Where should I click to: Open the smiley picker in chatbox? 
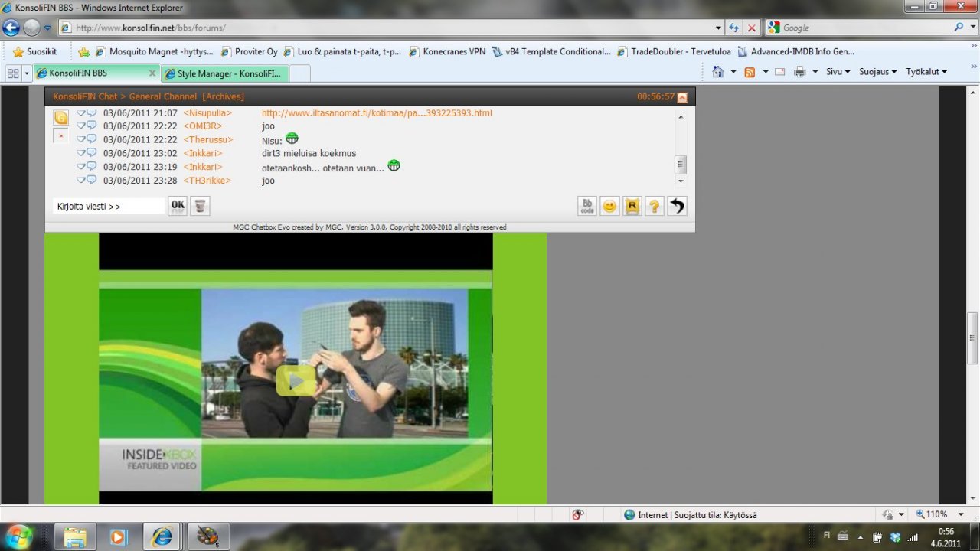click(609, 206)
